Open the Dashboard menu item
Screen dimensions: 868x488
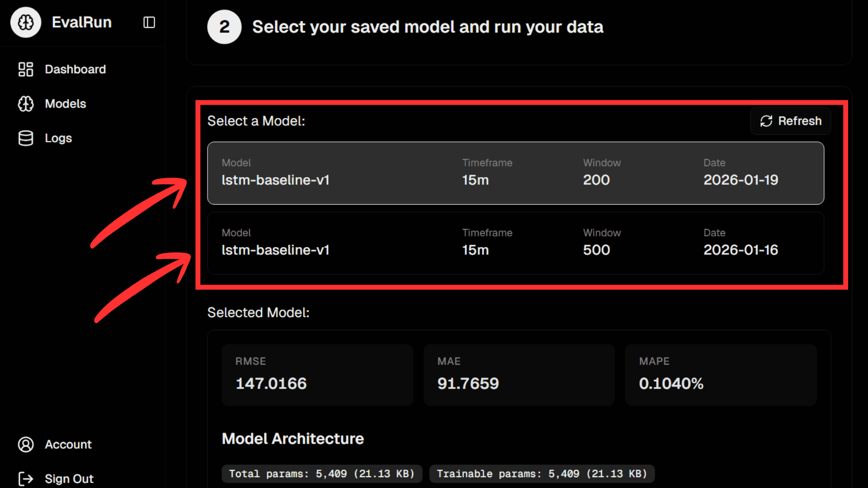(75, 69)
